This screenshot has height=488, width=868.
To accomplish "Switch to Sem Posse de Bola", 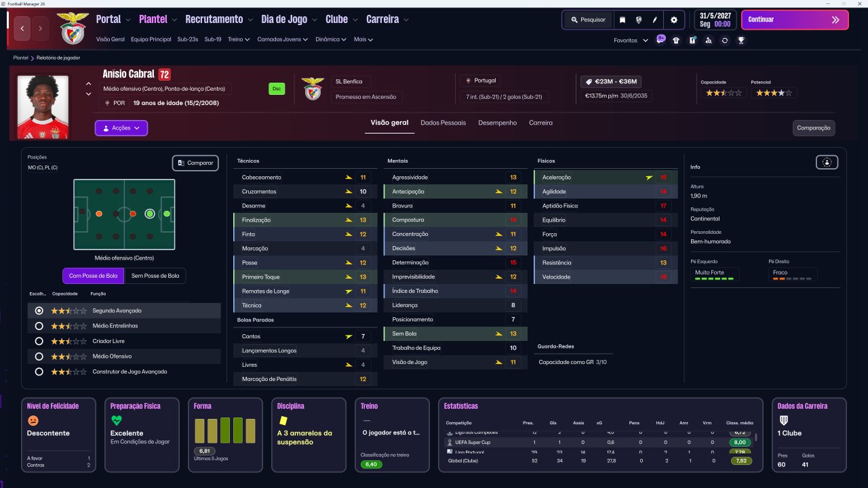I will pos(155,276).
